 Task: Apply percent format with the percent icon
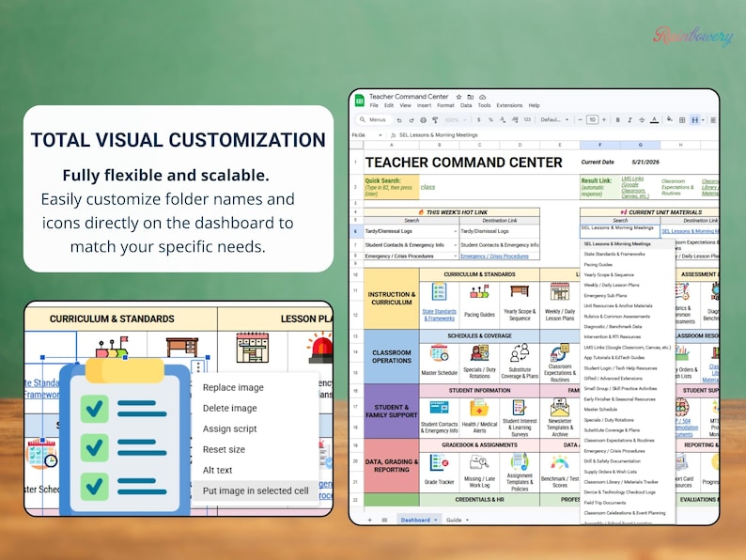tap(490, 120)
